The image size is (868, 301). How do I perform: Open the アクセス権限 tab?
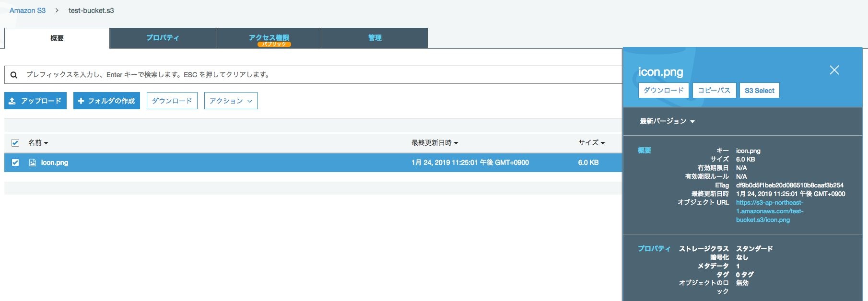click(269, 38)
